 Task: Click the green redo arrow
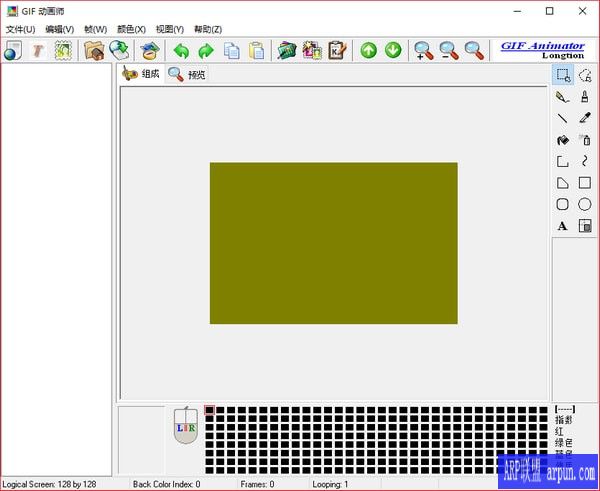pyautogui.click(x=206, y=50)
